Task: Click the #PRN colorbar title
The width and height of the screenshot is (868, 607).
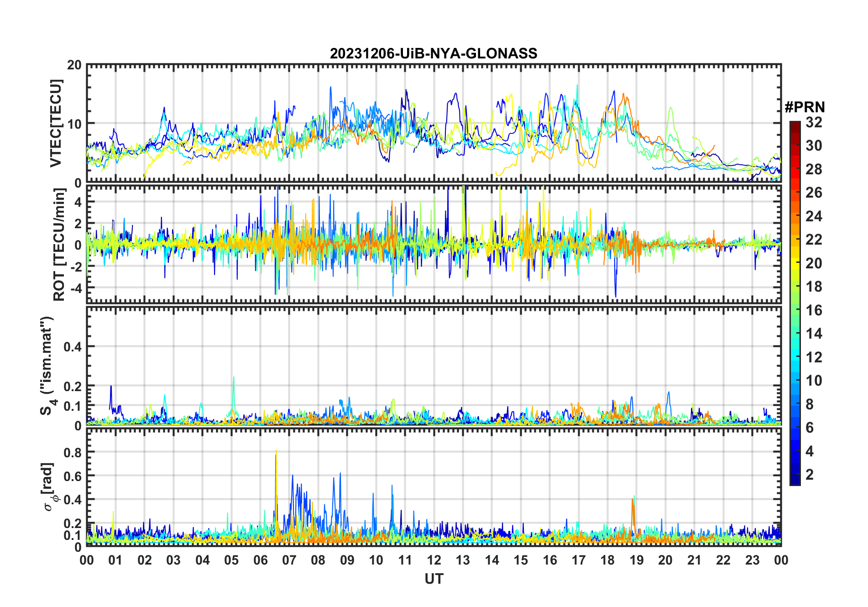Action: point(805,107)
